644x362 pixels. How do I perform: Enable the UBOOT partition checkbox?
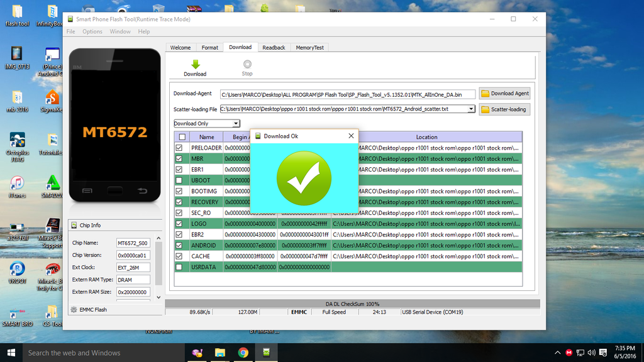coord(179,180)
